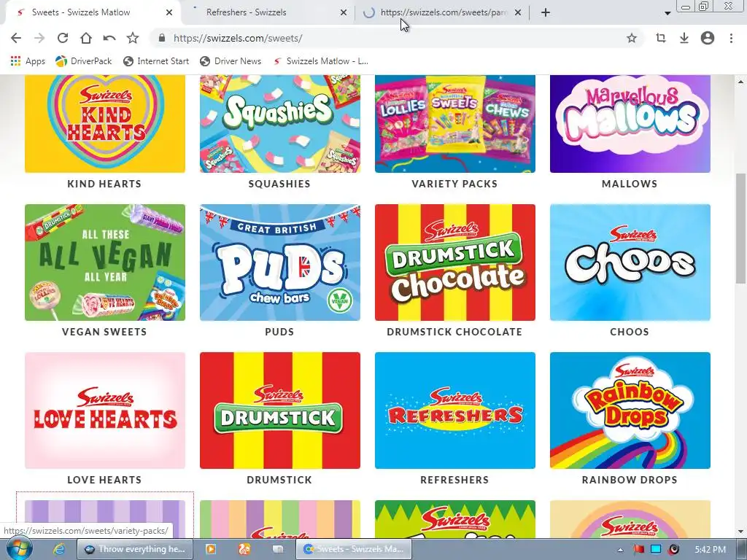The height and width of the screenshot is (560, 747).
Task: Open the media player taskbar icon
Action: (x=210, y=549)
